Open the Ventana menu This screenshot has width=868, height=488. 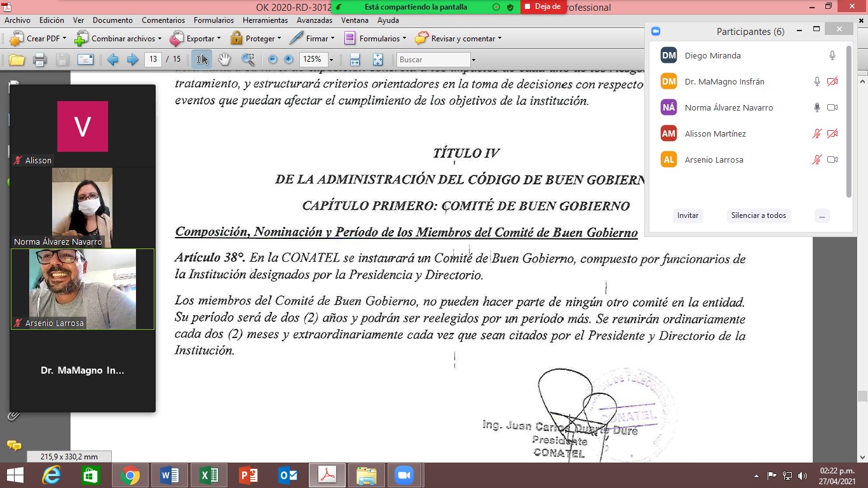(355, 20)
